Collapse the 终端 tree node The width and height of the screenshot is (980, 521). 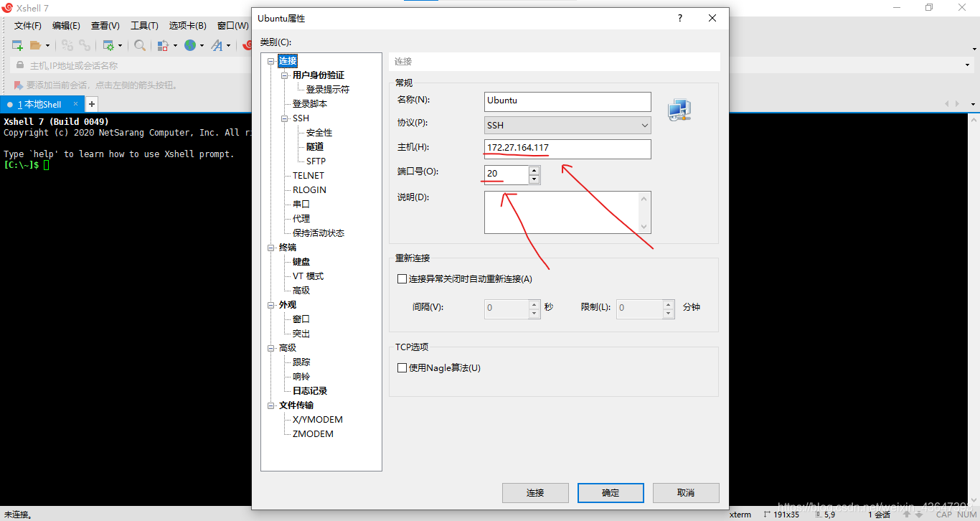point(270,248)
